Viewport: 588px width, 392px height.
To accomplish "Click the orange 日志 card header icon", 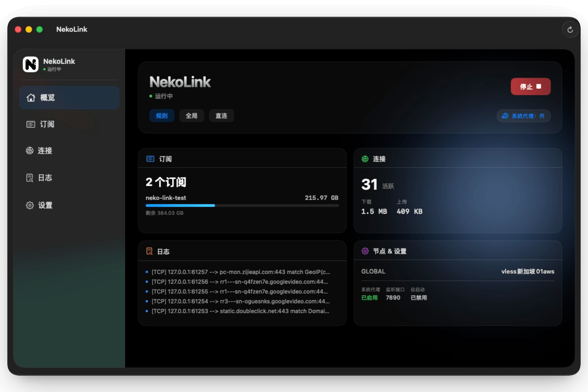I will [x=149, y=251].
